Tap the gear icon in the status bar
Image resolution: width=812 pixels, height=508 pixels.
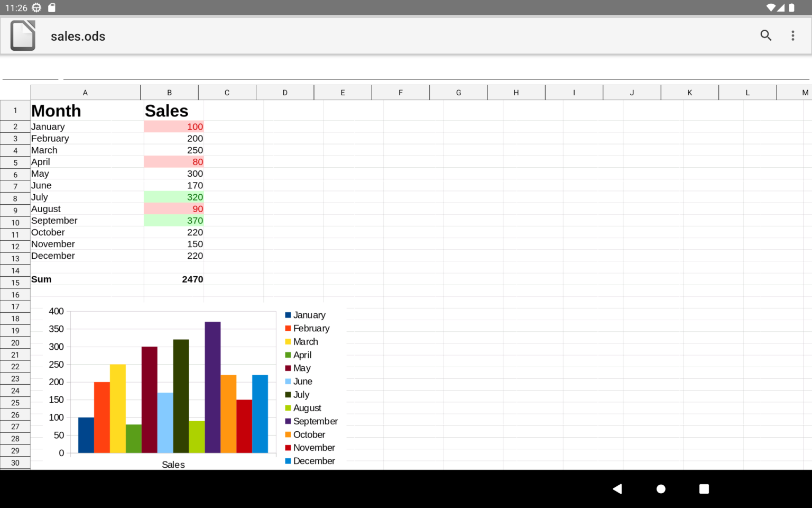tap(35, 7)
